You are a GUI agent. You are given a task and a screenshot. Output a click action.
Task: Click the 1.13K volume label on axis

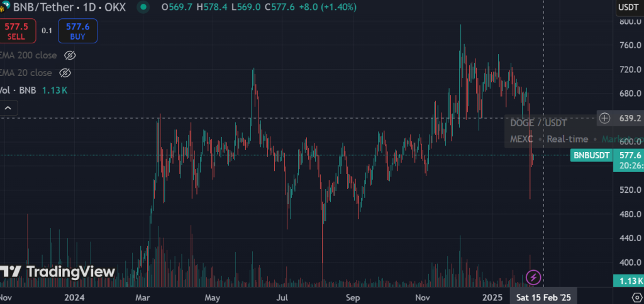(630, 281)
